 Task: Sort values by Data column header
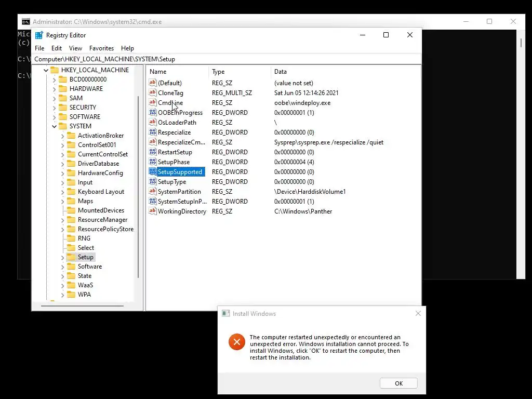coord(345,72)
